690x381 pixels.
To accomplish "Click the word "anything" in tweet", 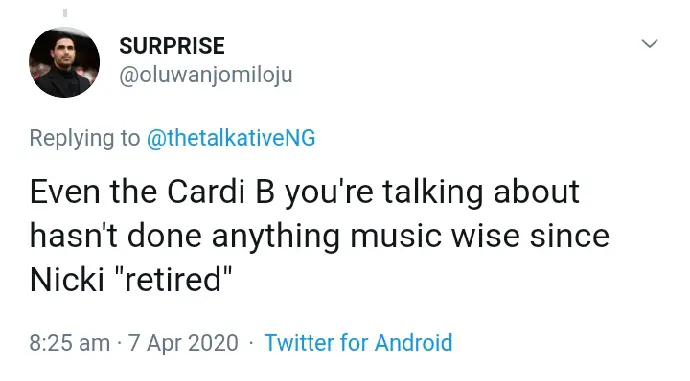I will (276, 238).
